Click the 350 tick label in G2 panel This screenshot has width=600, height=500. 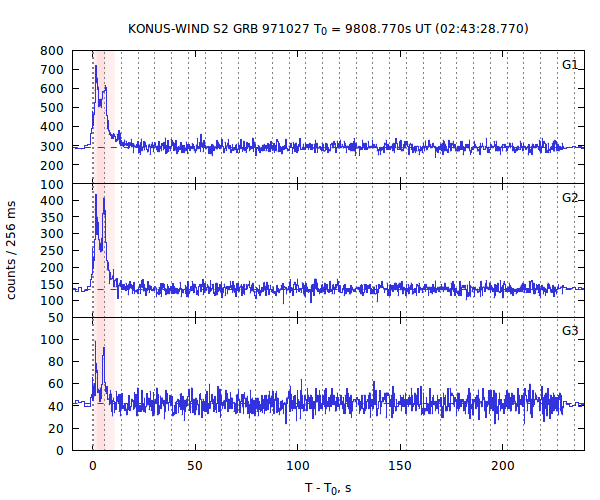[52, 217]
